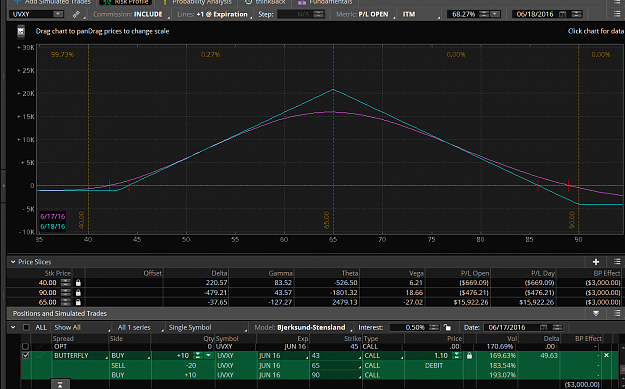This screenshot has width=625, height=389.
Task: Toggle the ALL positions checkbox
Action: click(26, 328)
